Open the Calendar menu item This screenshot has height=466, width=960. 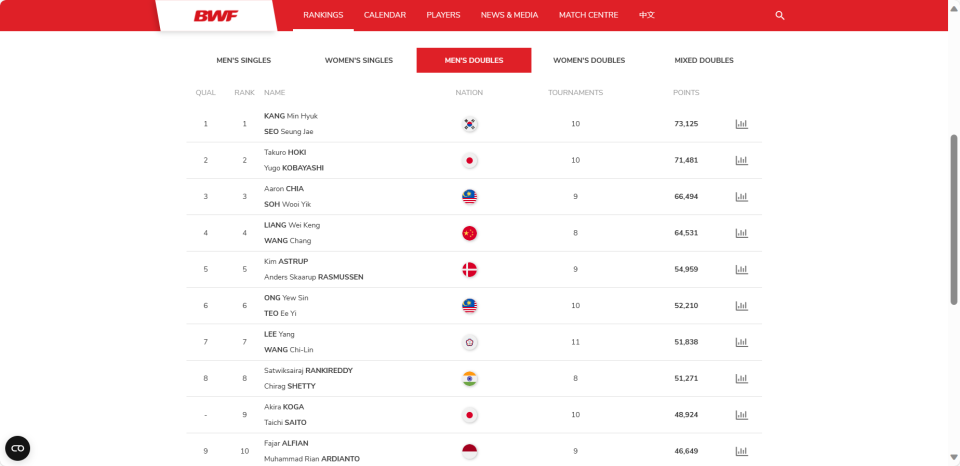click(384, 15)
